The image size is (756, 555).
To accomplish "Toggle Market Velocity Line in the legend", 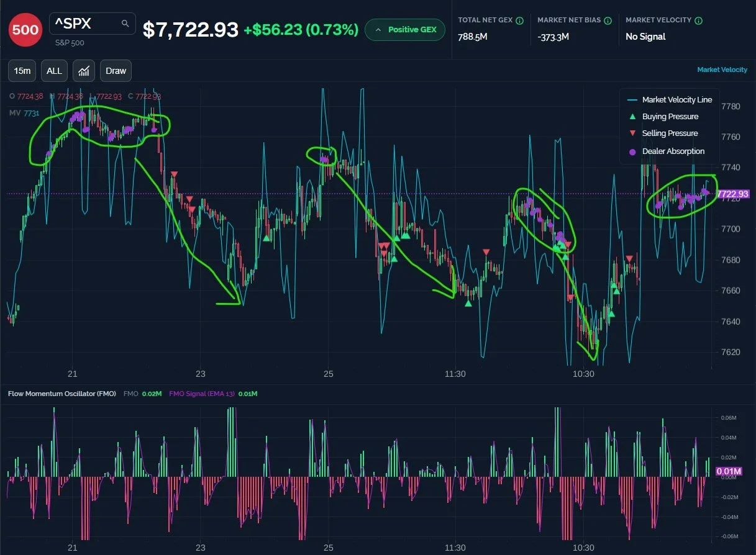I will 670,99.
